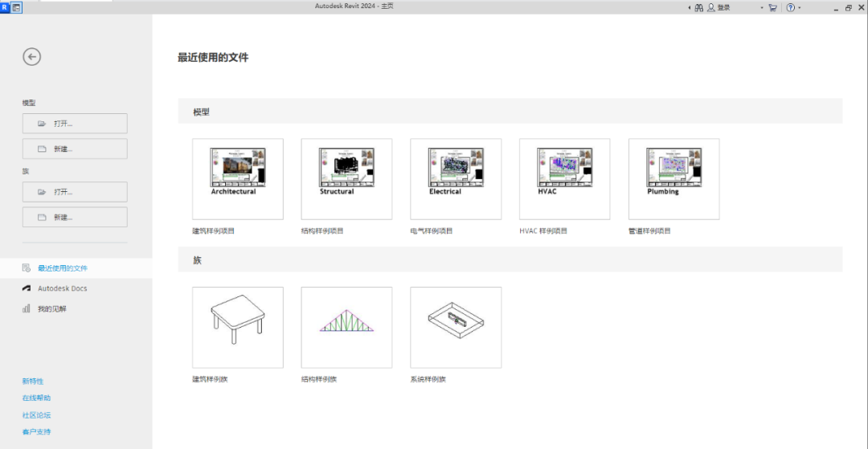Image resolution: width=868 pixels, height=449 pixels.
Task: Click the 登录 sign-in user icon
Action: pyautogui.click(x=710, y=7)
